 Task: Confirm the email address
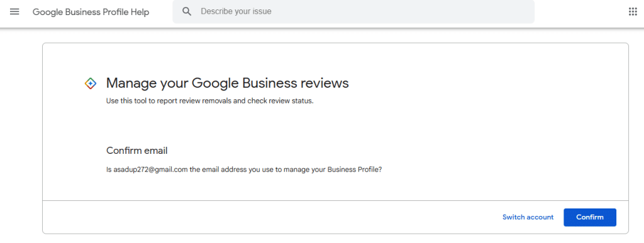590,217
